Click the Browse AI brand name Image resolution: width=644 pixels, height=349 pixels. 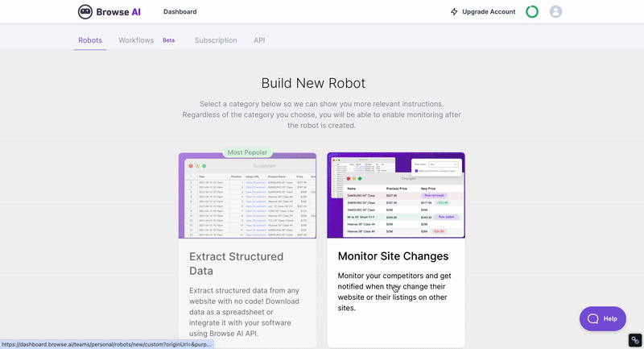[122, 12]
